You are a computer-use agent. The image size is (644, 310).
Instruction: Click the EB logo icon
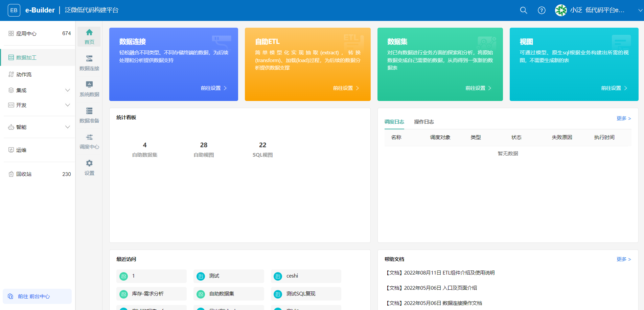tap(14, 10)
